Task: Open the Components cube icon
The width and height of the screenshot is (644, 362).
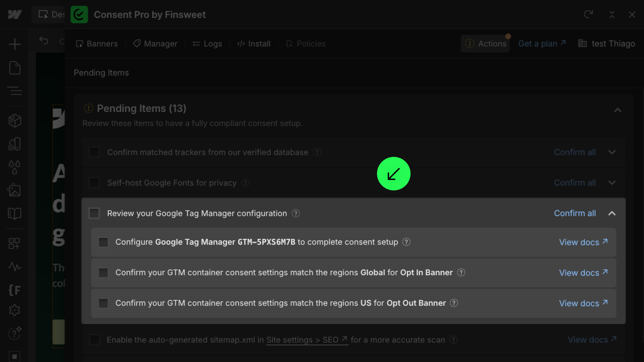Action: [14, 121]
